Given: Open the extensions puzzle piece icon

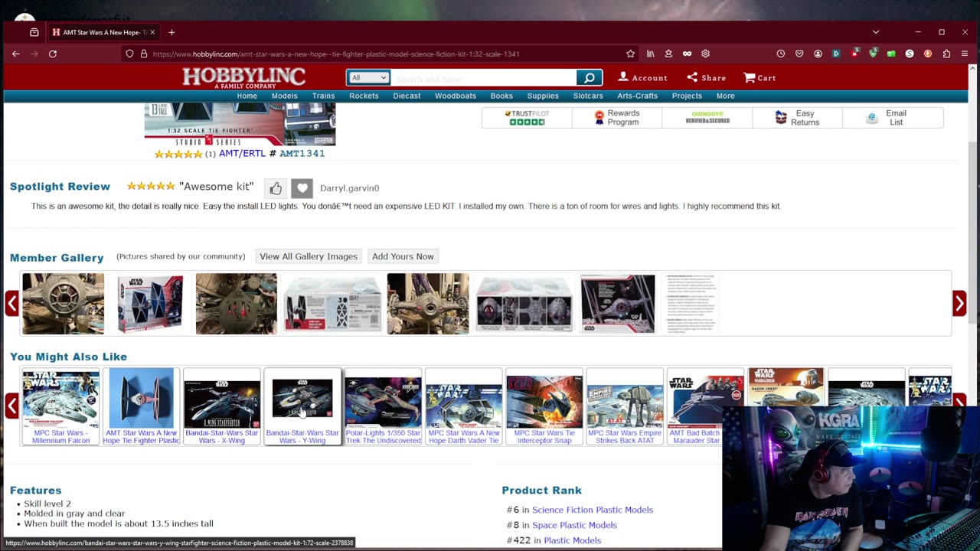Looking at the screenshot, I should (946, 54).
